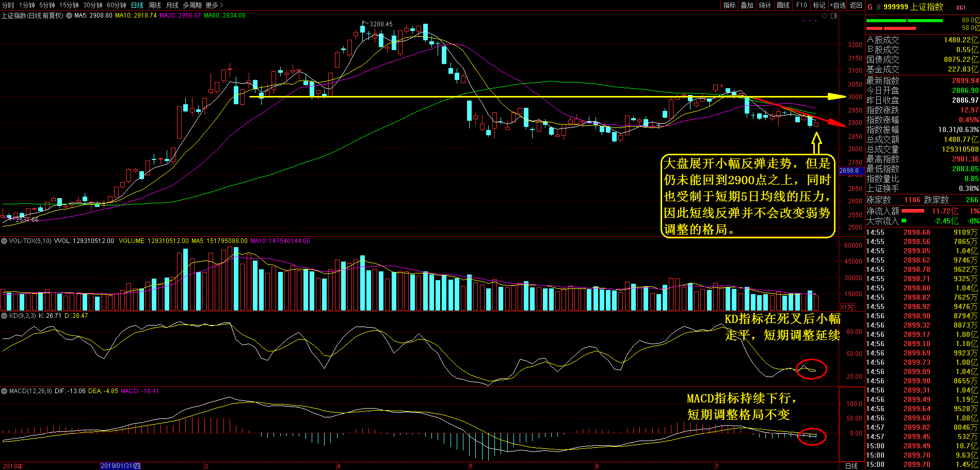Click the 最新指数 2899.94 row

(922, 80)
